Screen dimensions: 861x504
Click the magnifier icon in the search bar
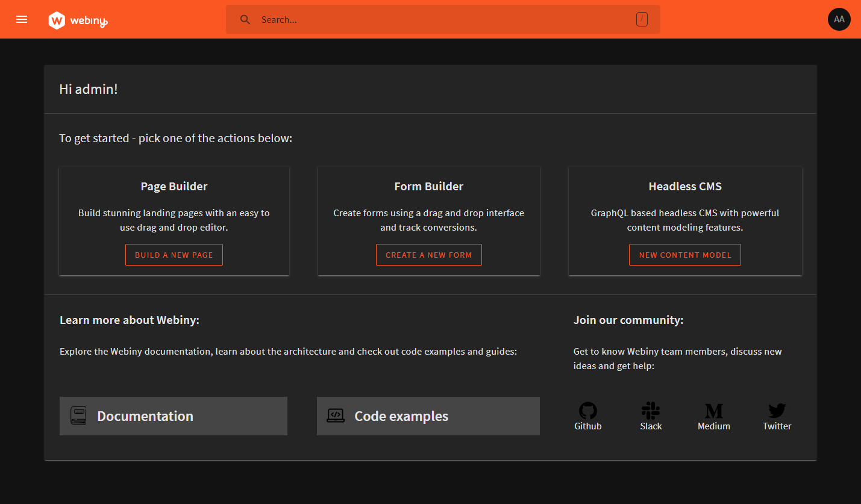(245, 19)
